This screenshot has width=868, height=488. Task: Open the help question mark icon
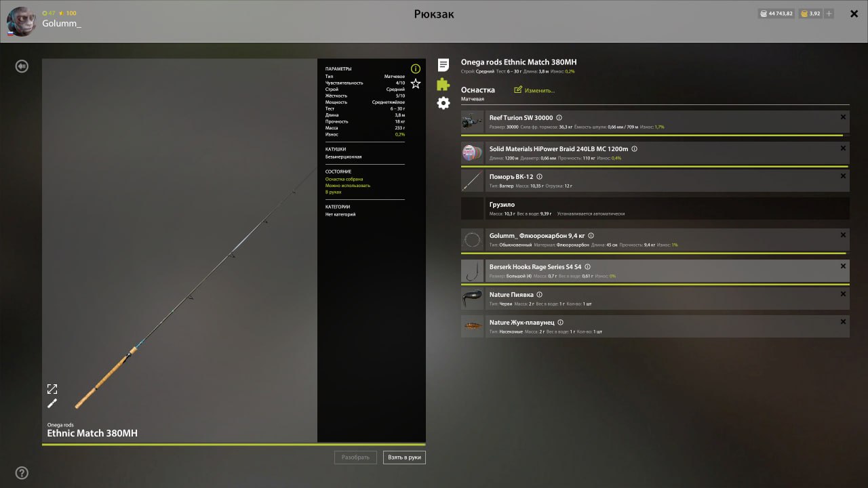[22, 472]
